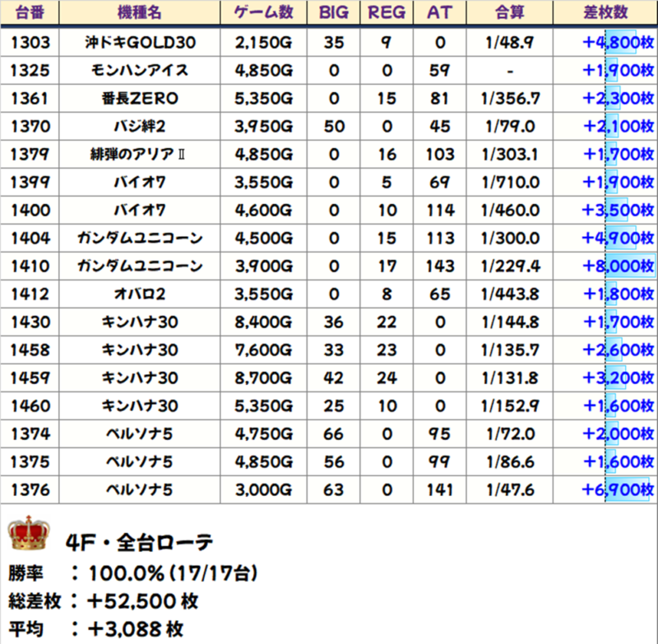
Task: Select machine number 1400
Action: click(30, 211)
